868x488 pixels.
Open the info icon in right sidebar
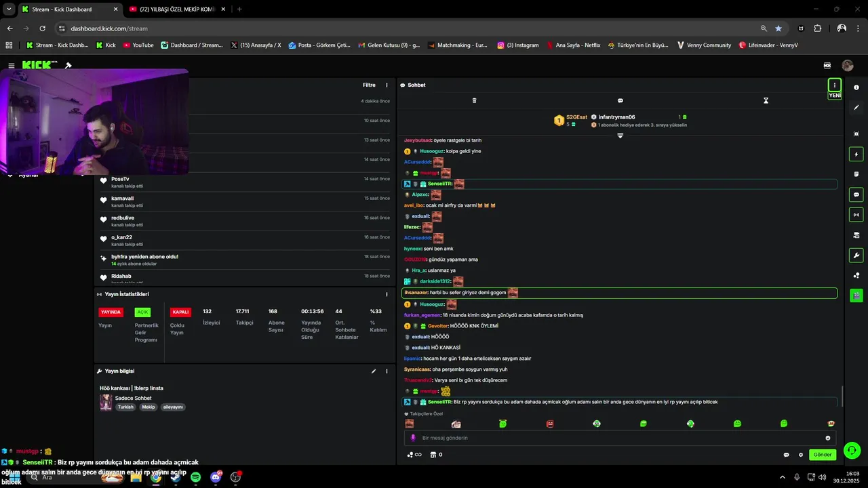(856, 87)
